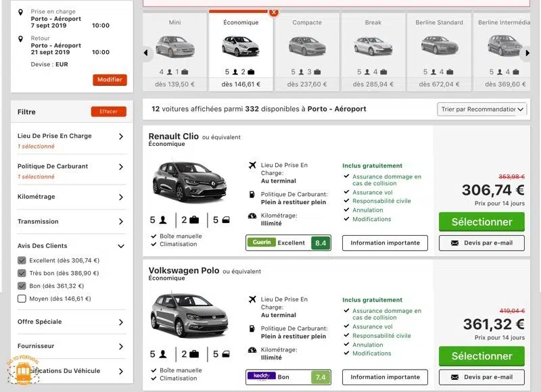Select the Break car category

coord(373,53)
